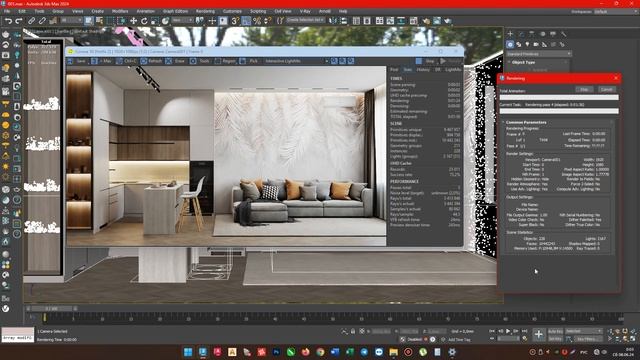Open the reference coordinate system dropdown
This screenshot has height=360, width=640.
[182, 20]
